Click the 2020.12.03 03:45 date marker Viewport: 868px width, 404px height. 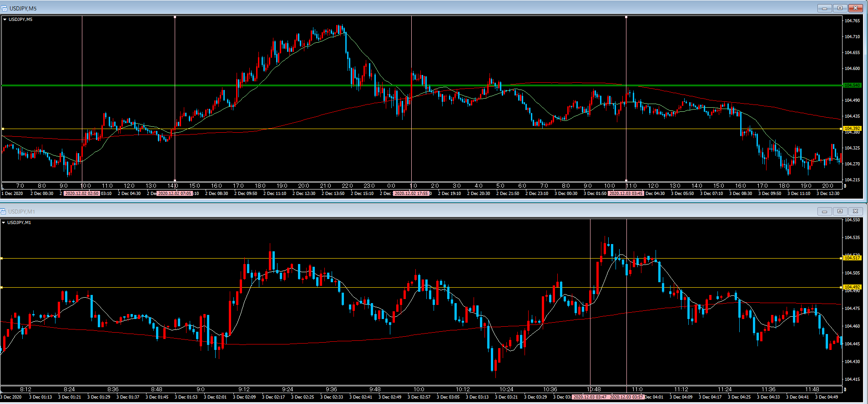[626, 194]
